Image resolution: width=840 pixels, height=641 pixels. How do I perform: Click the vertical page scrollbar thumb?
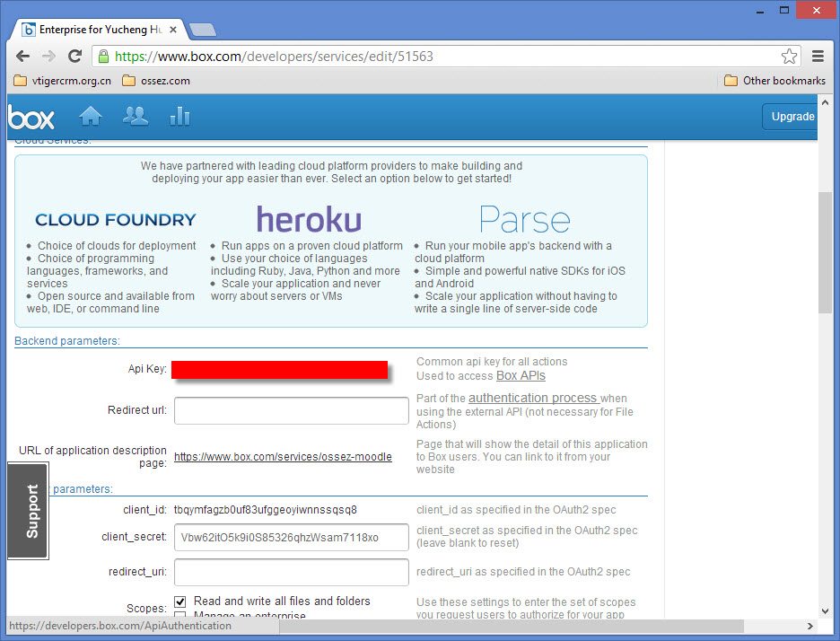coord(825,252)
